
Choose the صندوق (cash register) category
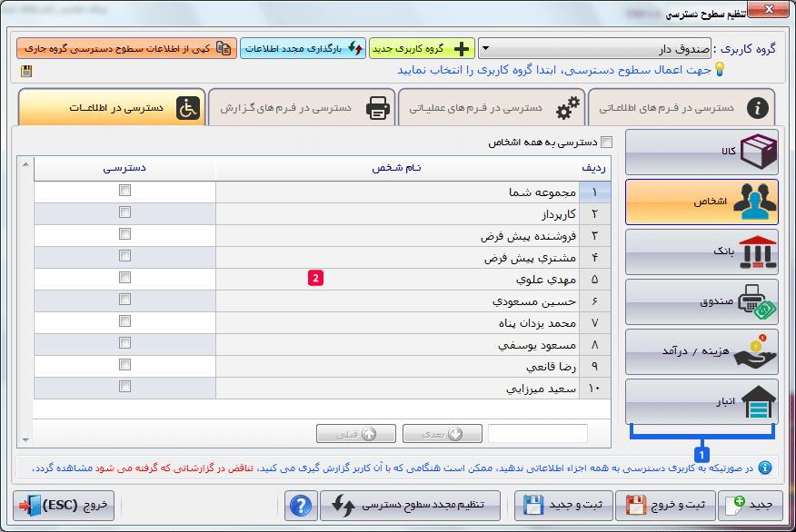pos(701,301)
